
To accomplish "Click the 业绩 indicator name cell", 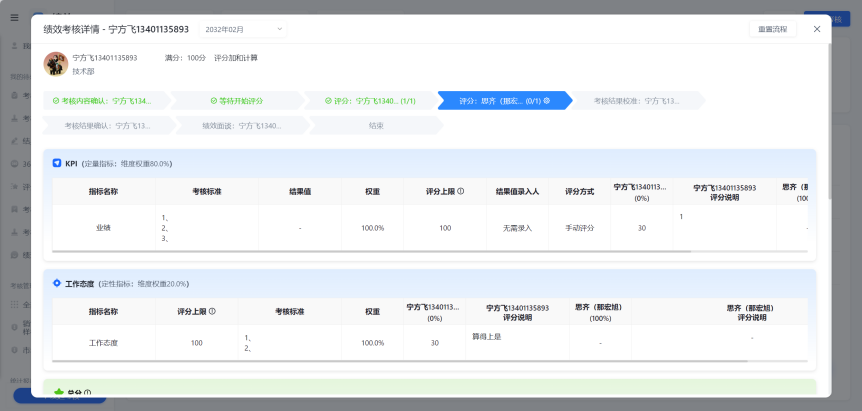I will 103,227.
